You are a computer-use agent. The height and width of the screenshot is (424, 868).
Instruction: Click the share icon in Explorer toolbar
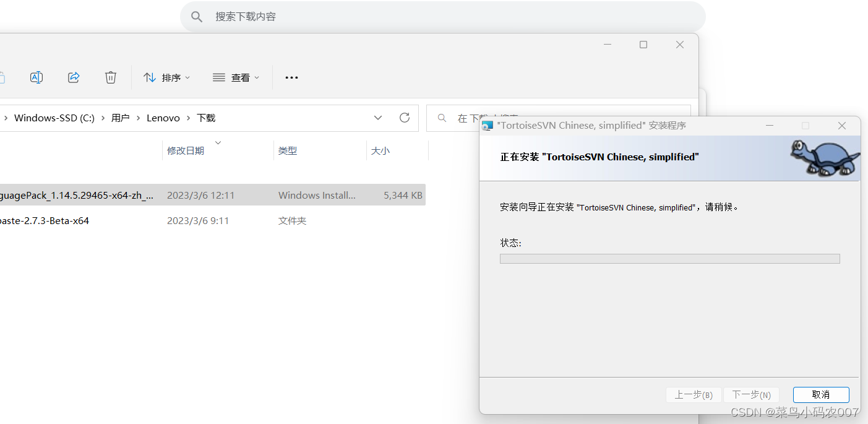74,77
